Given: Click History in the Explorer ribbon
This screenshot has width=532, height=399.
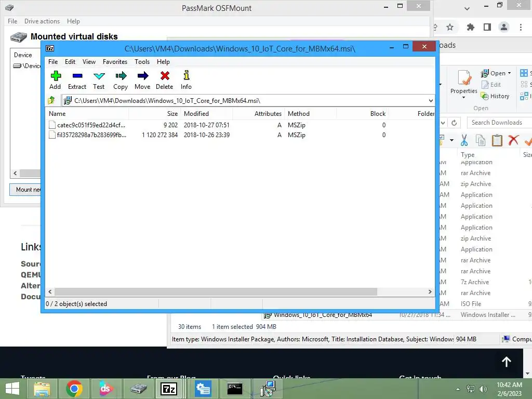Looking at the screenshot, I should pyautogui.click(x=495, y=96).
